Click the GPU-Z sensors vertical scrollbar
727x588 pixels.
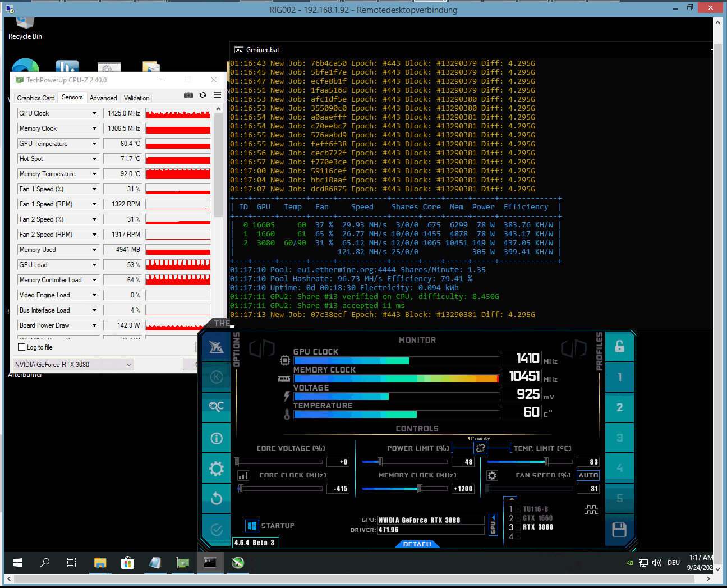[x=219, y=165]
